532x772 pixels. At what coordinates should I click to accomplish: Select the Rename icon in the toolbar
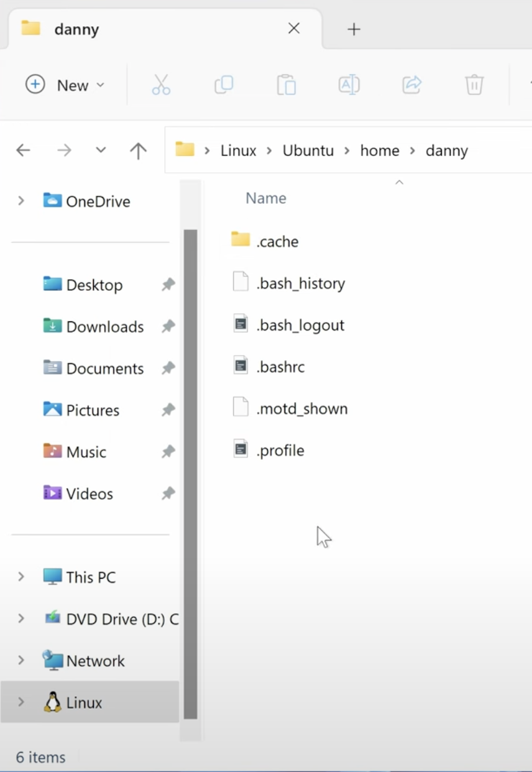tap(349, 85)
